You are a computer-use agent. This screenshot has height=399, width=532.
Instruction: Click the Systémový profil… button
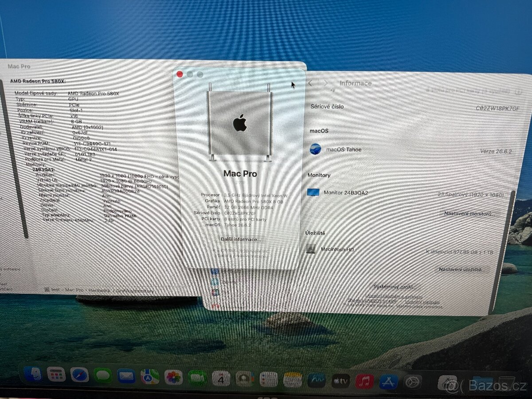coord(395,286)
